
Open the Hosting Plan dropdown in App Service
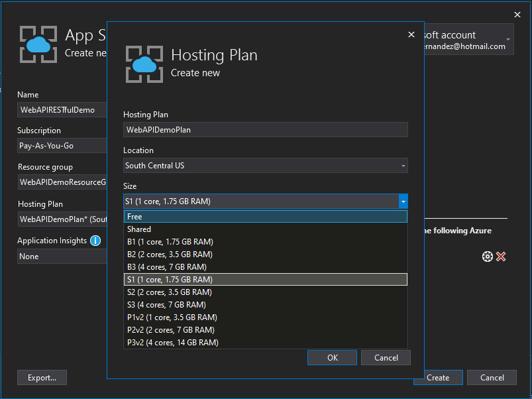[x=62, y=219]
